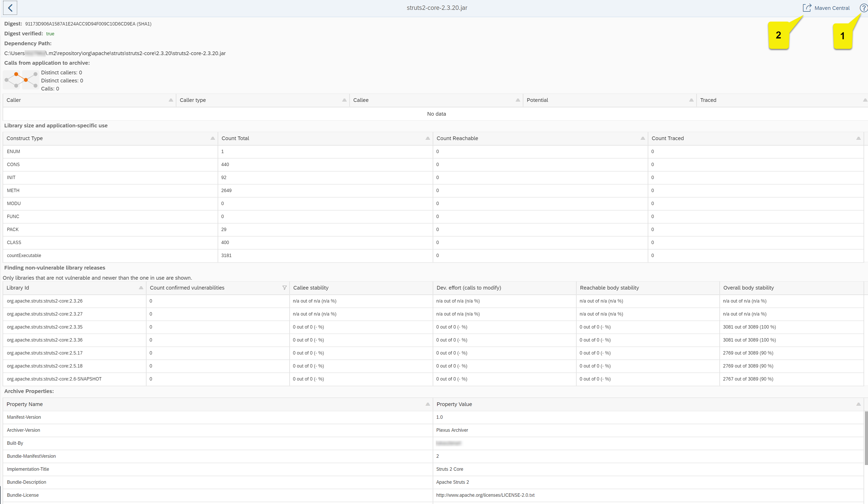Open the help question mark icon
The height and width of the screenshot is (504, 868).
864,8
